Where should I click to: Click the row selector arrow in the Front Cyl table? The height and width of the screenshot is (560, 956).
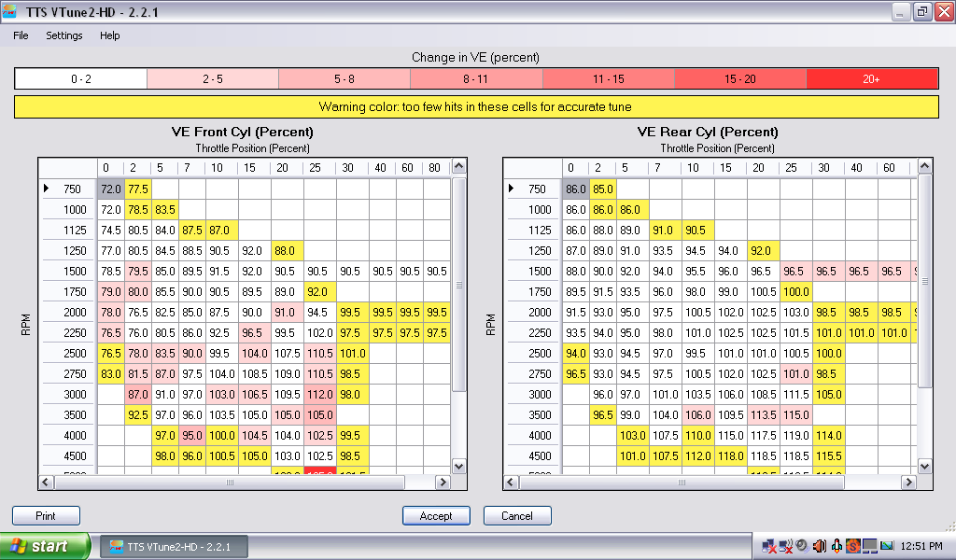coord(46,189)
